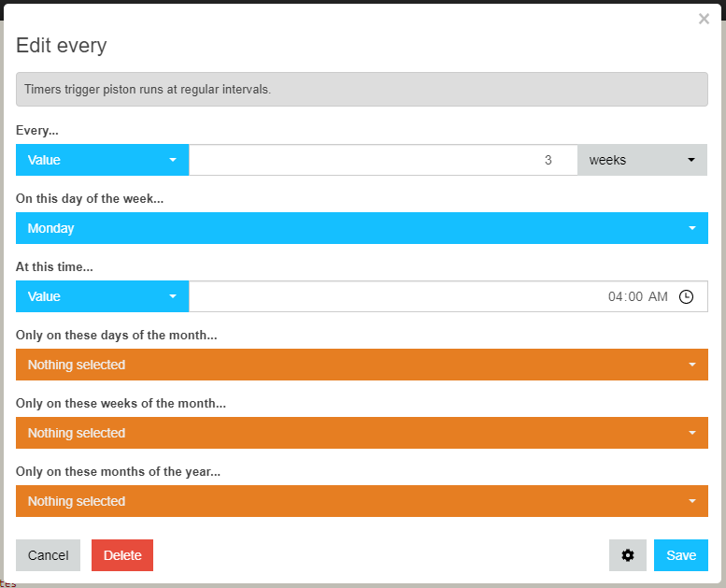Viewport: 726px width, 588px height.
Task: Click caret arrow on Monday dropdown
Action: 692,228
